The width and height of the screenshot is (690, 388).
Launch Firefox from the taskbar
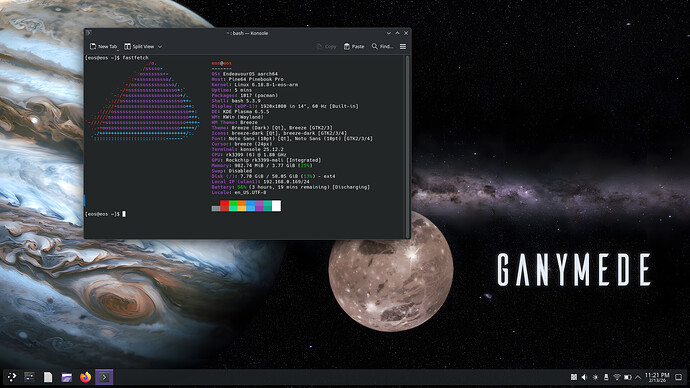click(85, 377)
